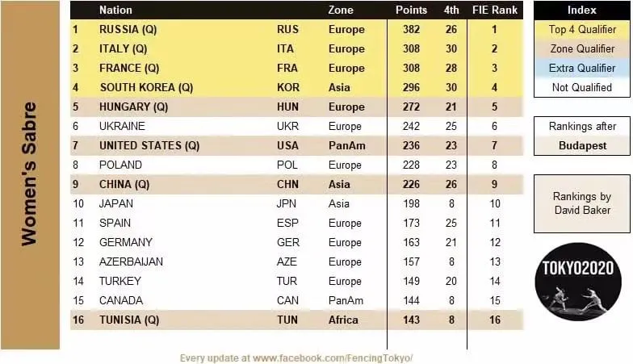Select the Top 4 Qualifier legend swatch
The image size is (633, 364).
581,29
